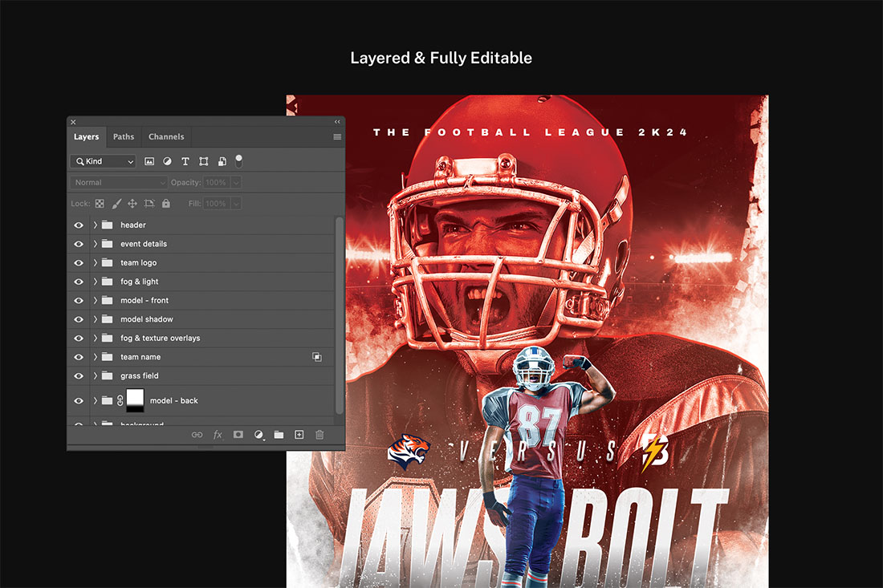
Task: Select the event details layer name
Action: (144, 244)
